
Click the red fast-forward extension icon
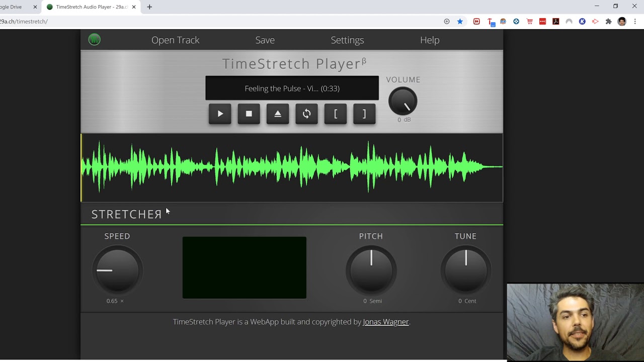[x=476, y=22]
